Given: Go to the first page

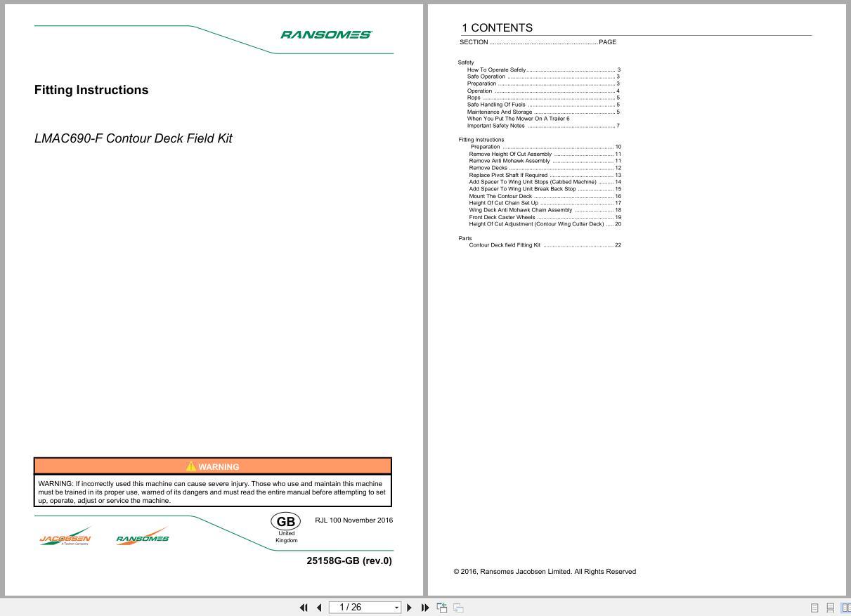Looking at the screenshot, I should pos(304,608).
